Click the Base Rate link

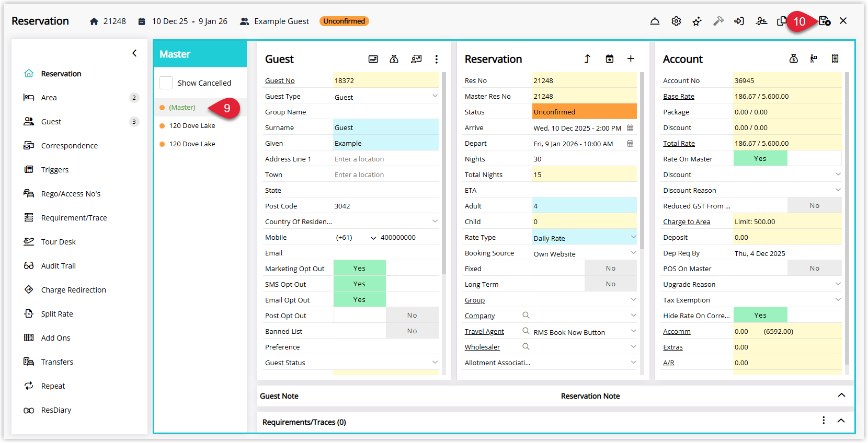click(679, 97)
